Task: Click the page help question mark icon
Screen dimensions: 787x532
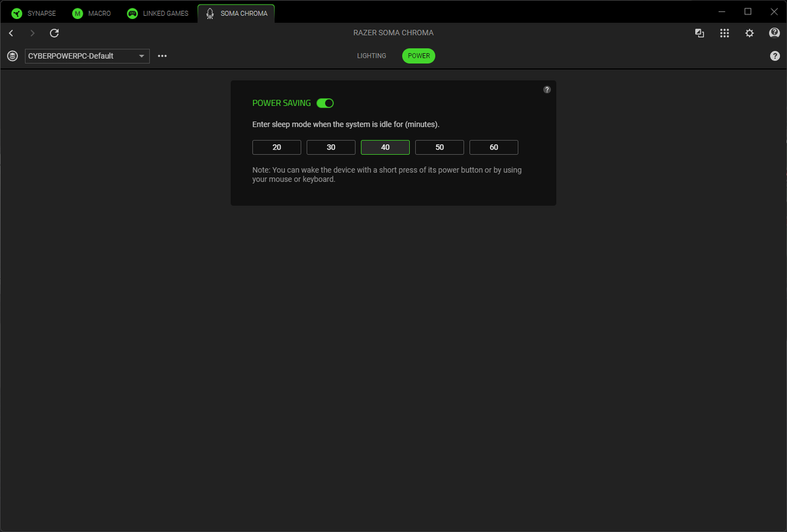Action: (775, 56)
